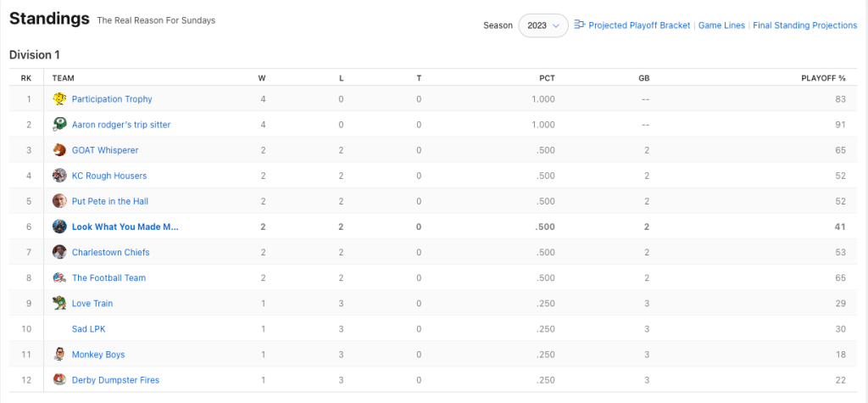Click The Football Team helmet logo
Image resolution: width=868 pixels, height=403 pixels.
click(x=59, y=277)
